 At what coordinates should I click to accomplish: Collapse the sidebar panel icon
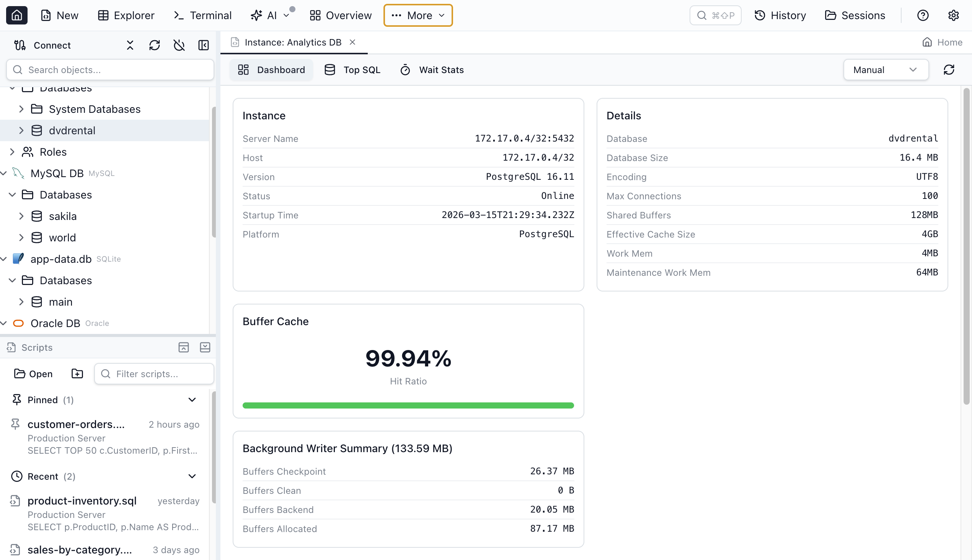tap(204, 46)
